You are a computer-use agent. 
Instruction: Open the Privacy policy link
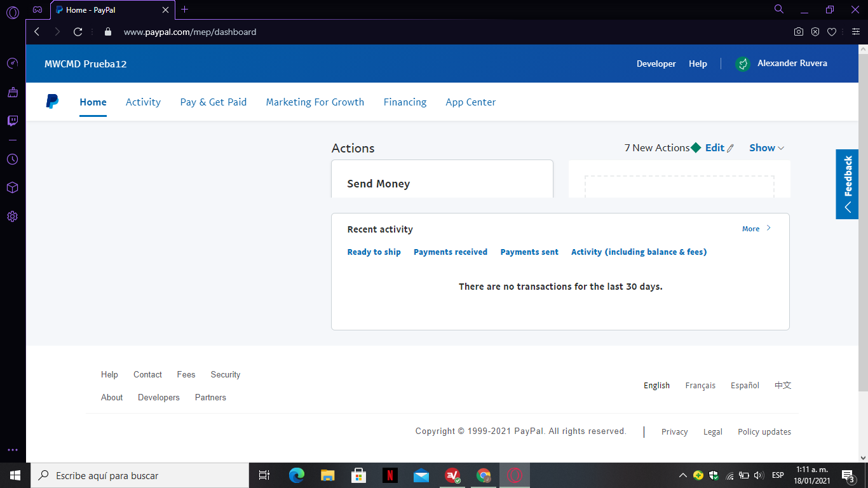pos(675,432)
